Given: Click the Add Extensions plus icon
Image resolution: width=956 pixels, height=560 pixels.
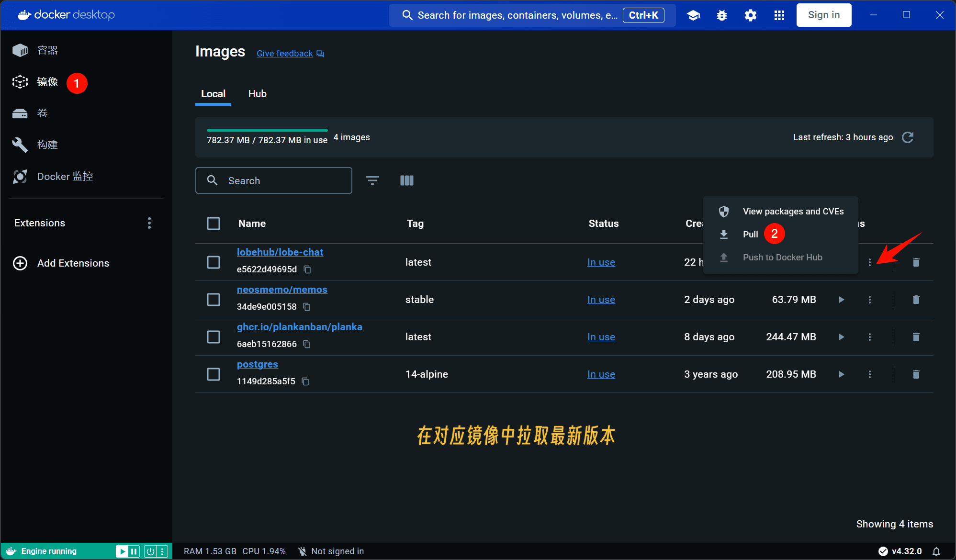Looking at the screenshot, I should [20, 263].
